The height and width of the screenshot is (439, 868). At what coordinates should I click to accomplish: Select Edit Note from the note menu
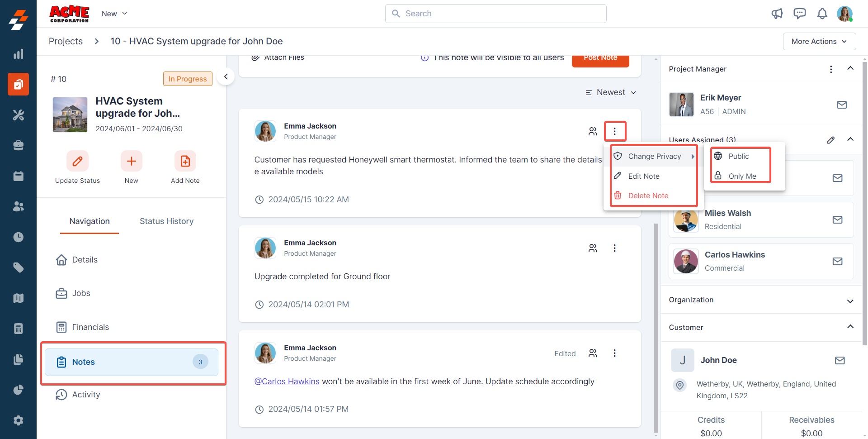[x=654, y=176]
